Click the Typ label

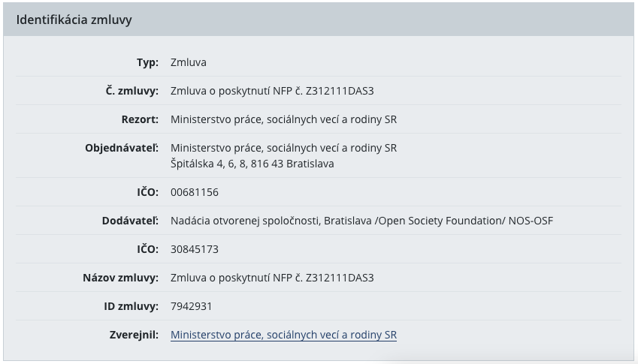(148, 62)
